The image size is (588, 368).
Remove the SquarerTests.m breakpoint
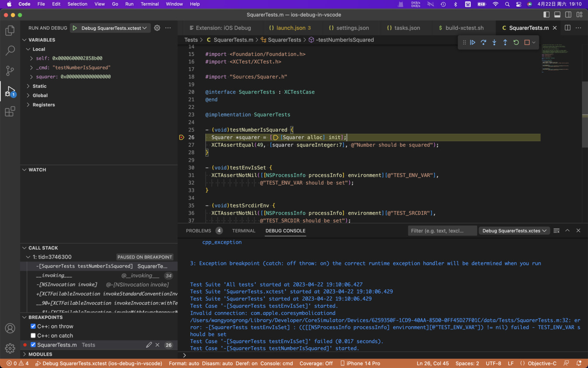pyautogui.click(x=157, y=345)
